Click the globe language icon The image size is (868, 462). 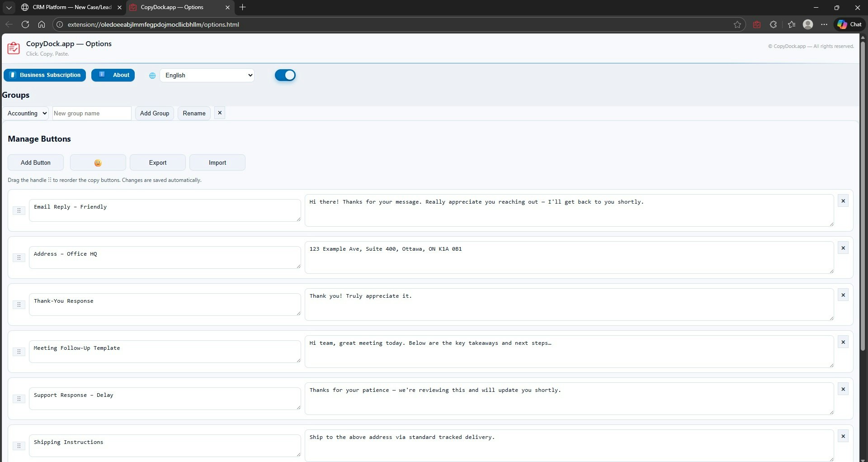(x=152, y=75)
